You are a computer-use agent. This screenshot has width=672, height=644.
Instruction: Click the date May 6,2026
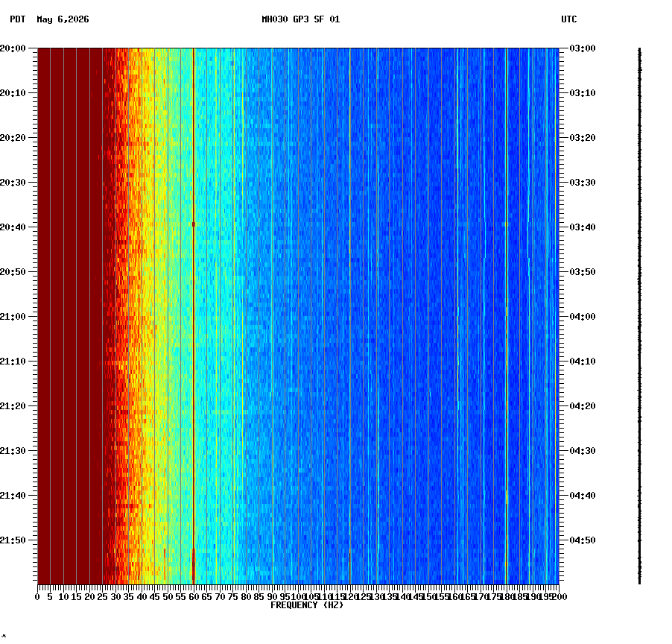coord(63,19)
